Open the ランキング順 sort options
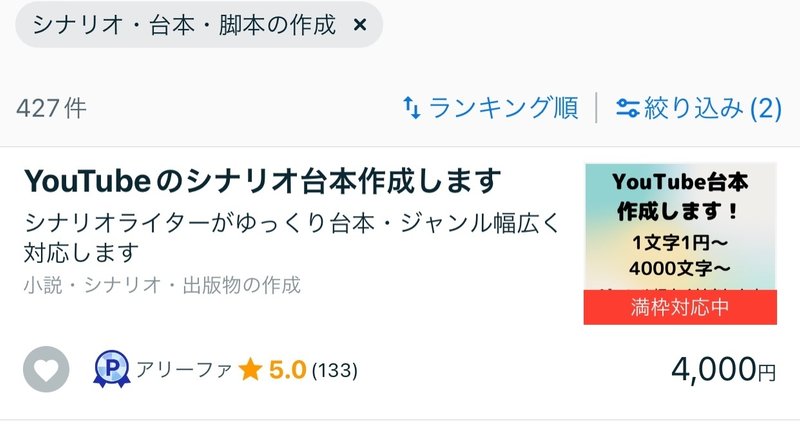This screenshot has height=426, width=800. [490, 108]
